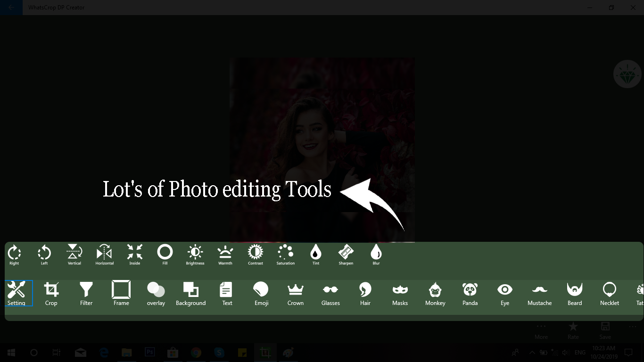Open the Monkey stickers
This screenshot has height=362, width=644.
tap(435, 293)
